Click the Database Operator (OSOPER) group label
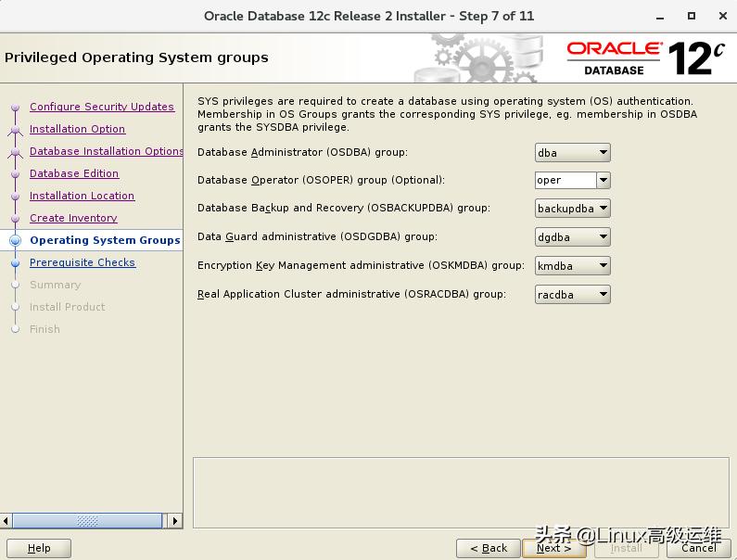 point(321,180)
